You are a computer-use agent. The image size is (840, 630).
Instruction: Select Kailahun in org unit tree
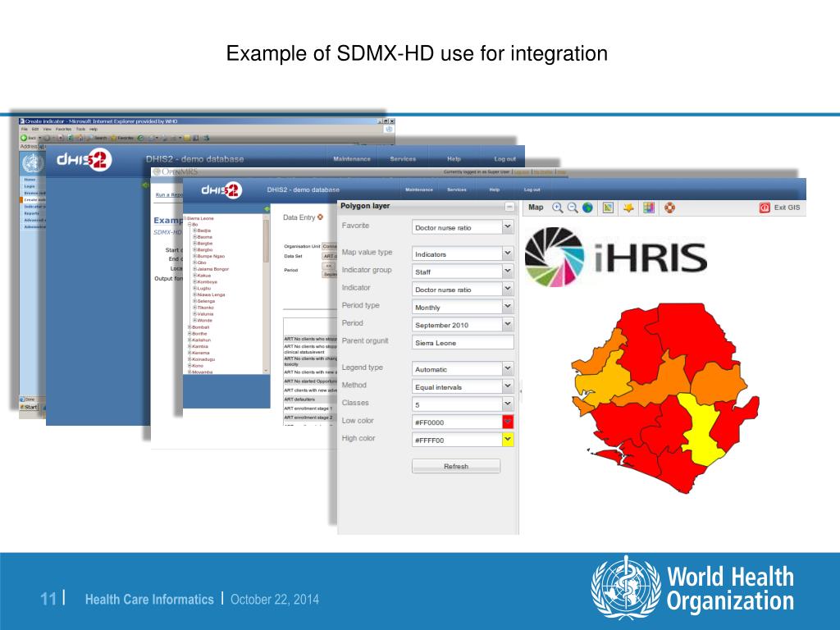(x=202, y=340)
